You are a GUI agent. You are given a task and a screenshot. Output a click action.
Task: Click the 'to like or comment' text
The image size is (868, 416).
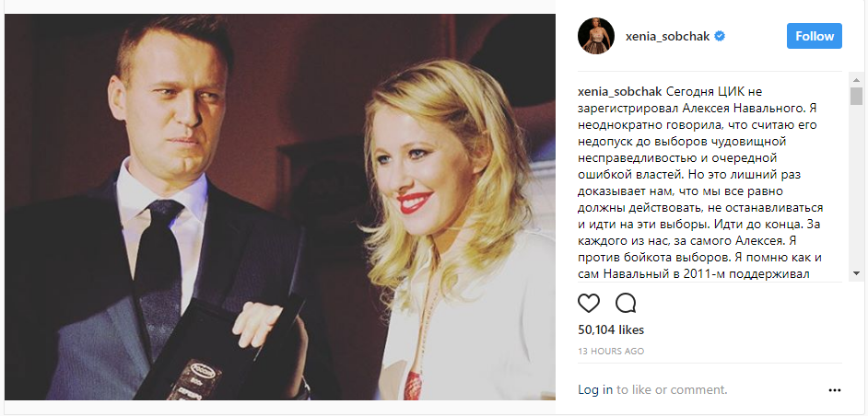click(672, 390)
